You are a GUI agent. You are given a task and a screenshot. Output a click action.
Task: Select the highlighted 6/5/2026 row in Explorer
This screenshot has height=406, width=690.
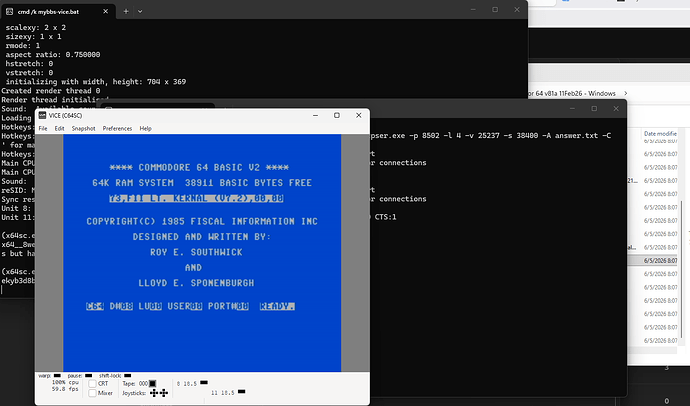click(x=653, y=260)
